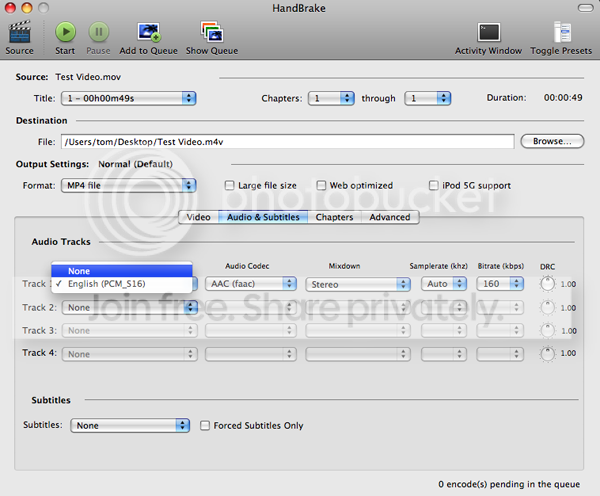The image size is (600, 496).
Task: Toggle the Web optimized checkbox
Action: tap(321, 185)
